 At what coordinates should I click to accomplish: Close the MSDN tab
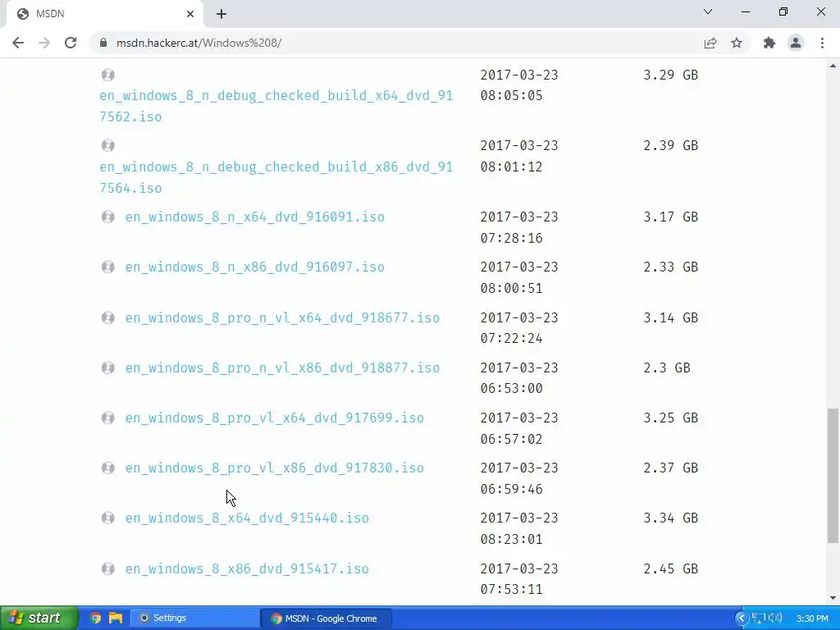[190, 14]
